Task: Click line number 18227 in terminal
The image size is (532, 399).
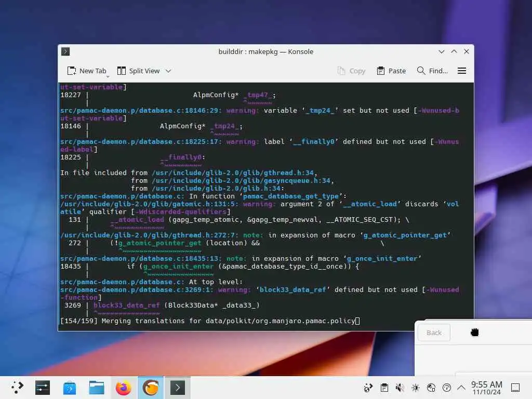Action: [x=71, y=95]
